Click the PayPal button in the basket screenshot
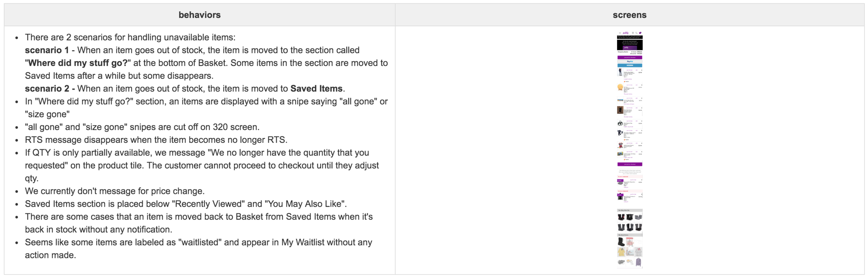 (x=629, y=62)
